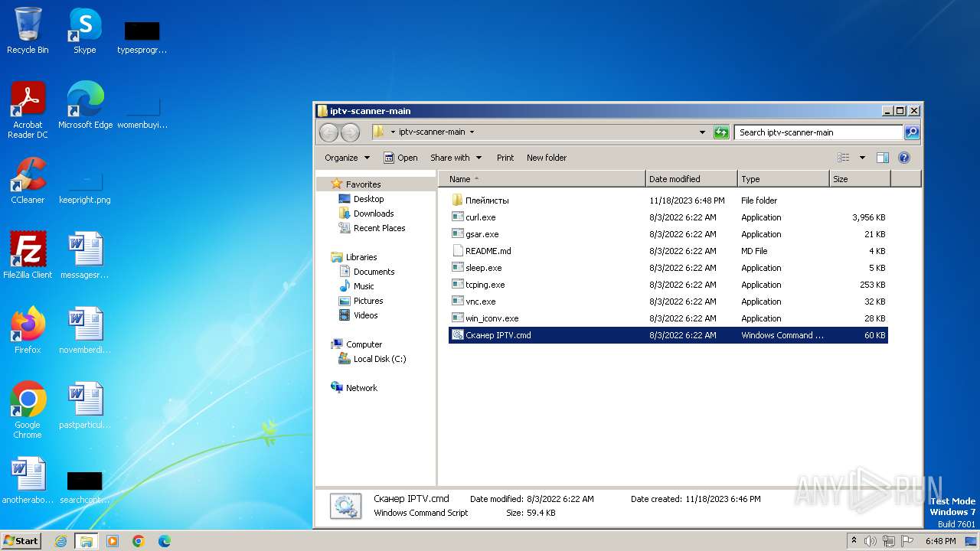Select the searchcont desktop file
This screenshot has width=980, height=551.
point(85,487)
